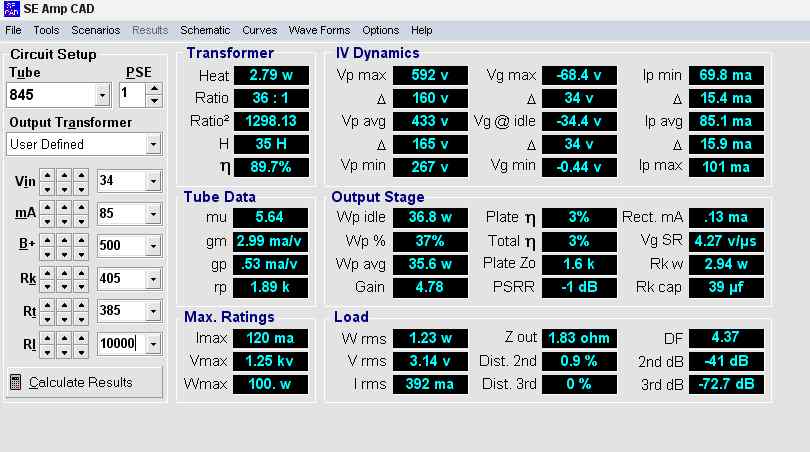Click the last up arrow beside B+
This screenshot has width=810, height=452.
tap(81, 240)
